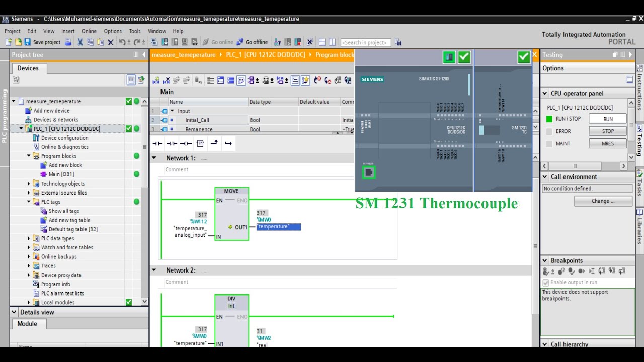Open Main [OB1] block in the tree

tap(61, 174)
